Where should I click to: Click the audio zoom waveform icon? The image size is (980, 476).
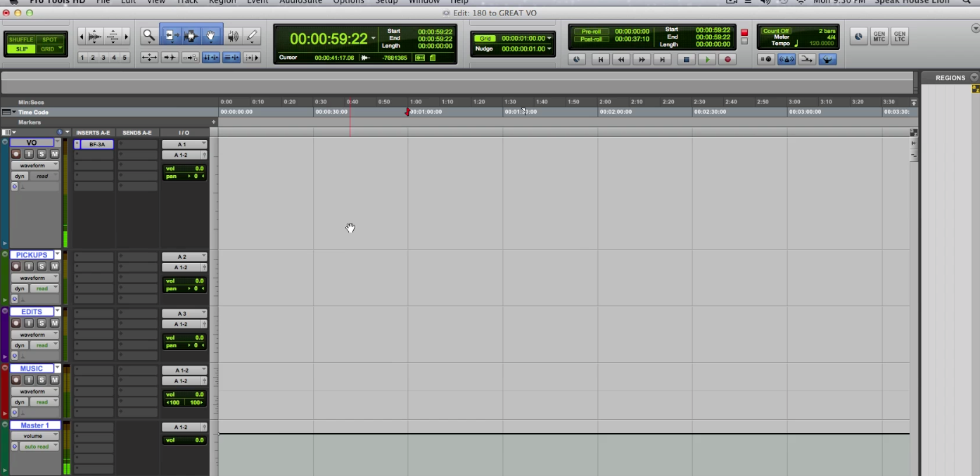pos(94,37)
